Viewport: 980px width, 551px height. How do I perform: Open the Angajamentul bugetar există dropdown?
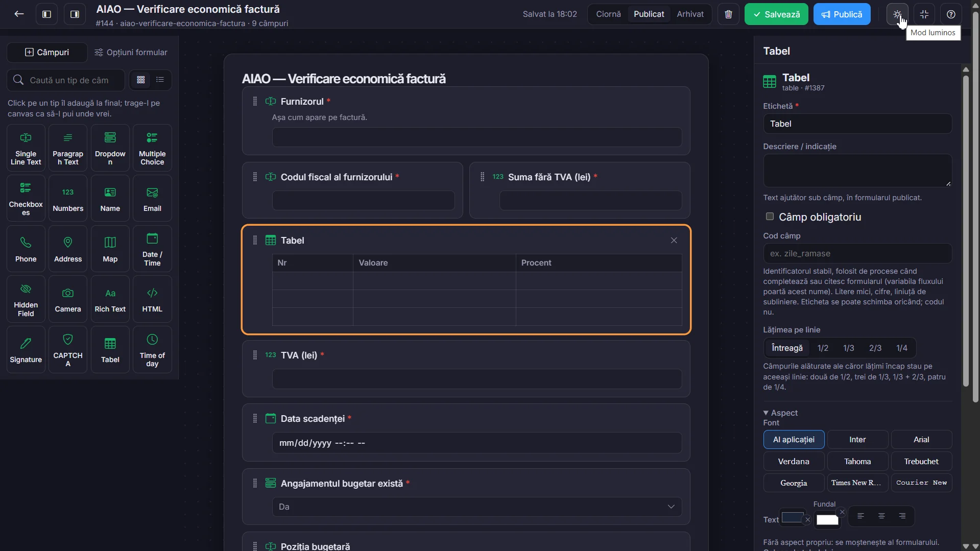point(477,507)
